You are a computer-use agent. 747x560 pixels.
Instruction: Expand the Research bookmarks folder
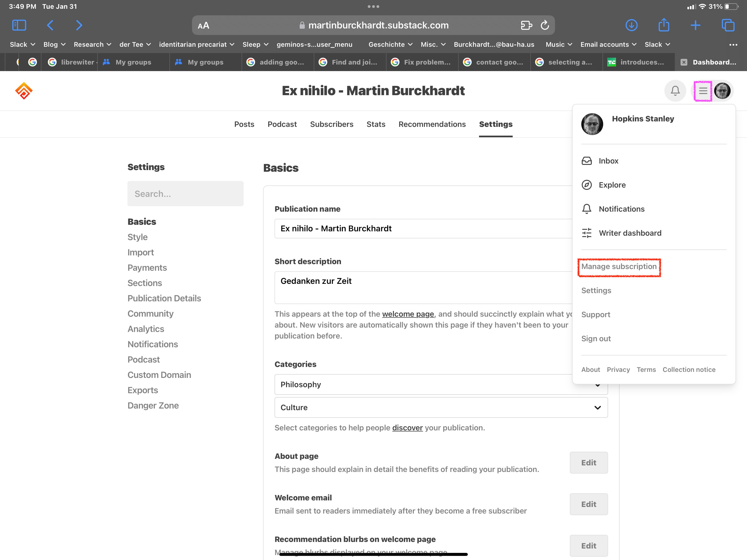tap(92, 45)
